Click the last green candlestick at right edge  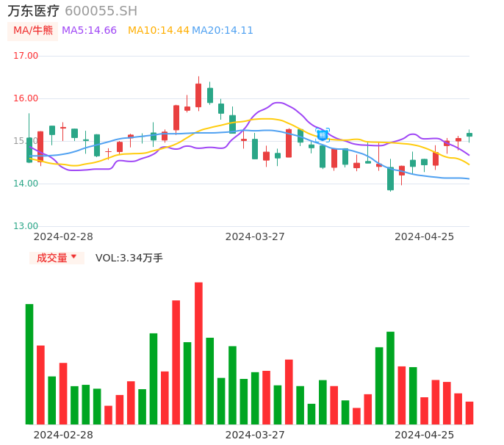point(469,135)
